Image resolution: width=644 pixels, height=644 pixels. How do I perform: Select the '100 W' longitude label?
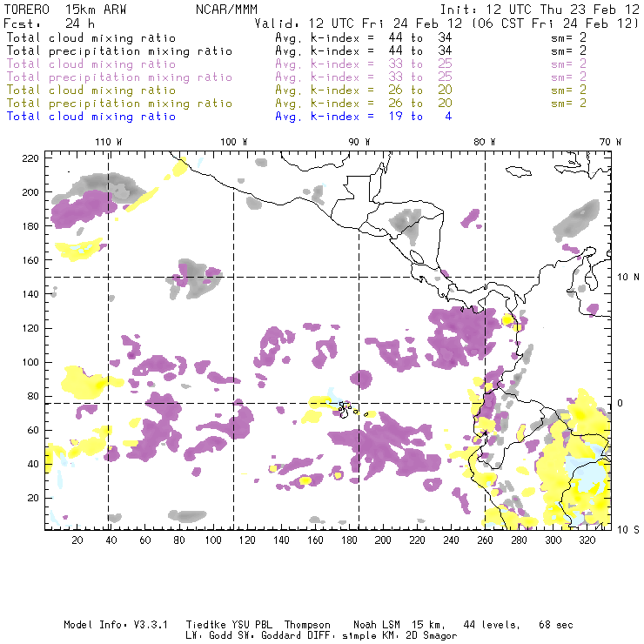click(234, 142)
